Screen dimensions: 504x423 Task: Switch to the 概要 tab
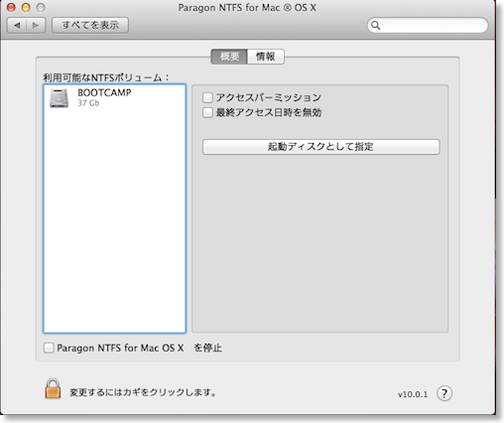(229, 57)
